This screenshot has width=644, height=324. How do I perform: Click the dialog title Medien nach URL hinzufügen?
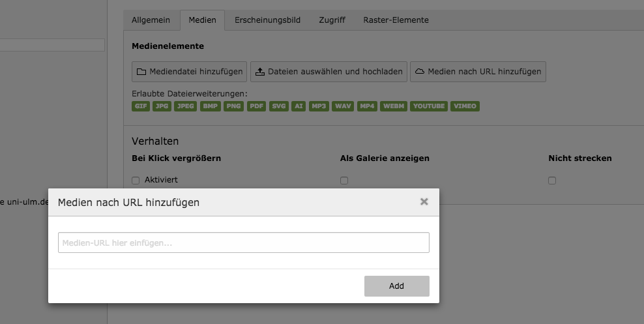(x=128, y=203)
